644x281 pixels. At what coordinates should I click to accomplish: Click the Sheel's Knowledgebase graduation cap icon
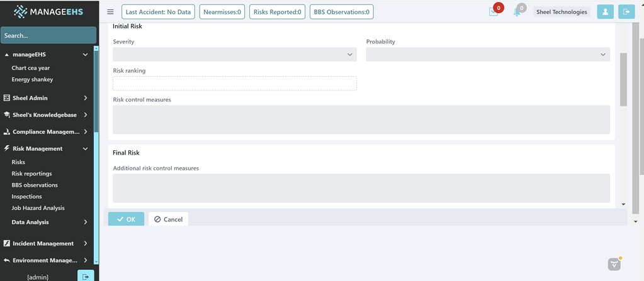(6, 115)
